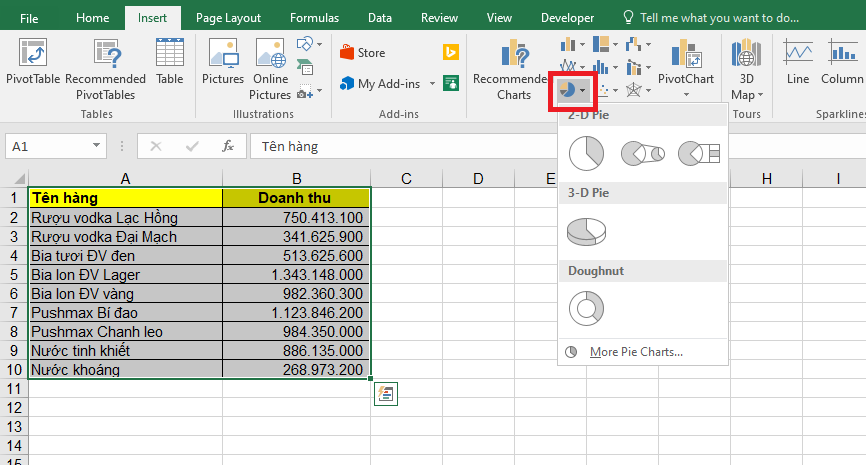Choose the Bar of Pie chart
Image resolution: width=866 pixels, height=465 pixels.
pos(698,153)
